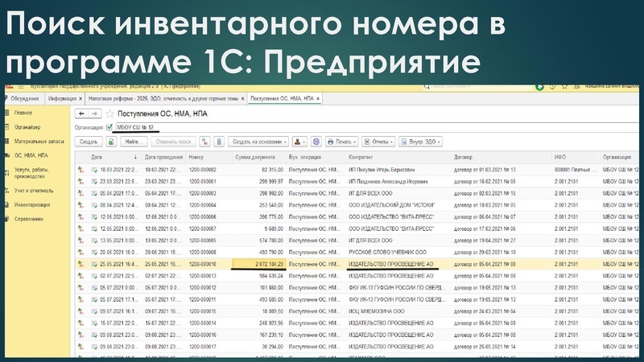Click the green round icon in top bar

pos(539,87)
